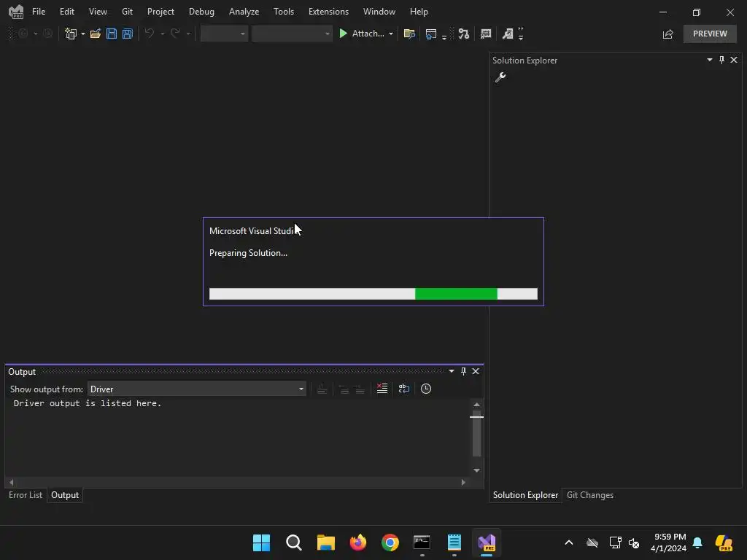Viewport: 747px width, 560px height.
Task: Click the clock timestamp icon in Output panel
Action: (x=426, y=389)
